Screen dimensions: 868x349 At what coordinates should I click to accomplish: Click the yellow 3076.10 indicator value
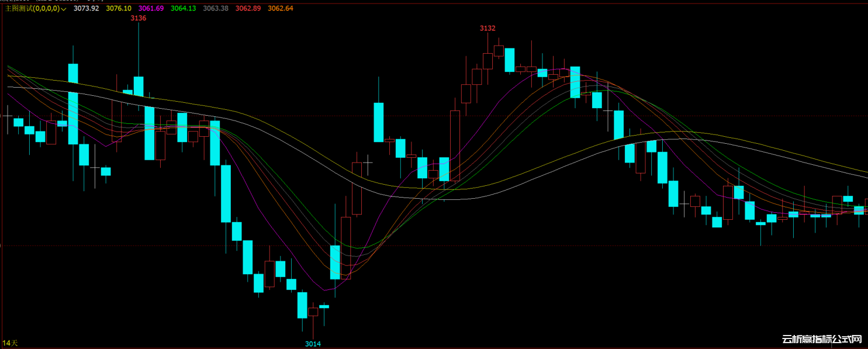pos(119,9)
